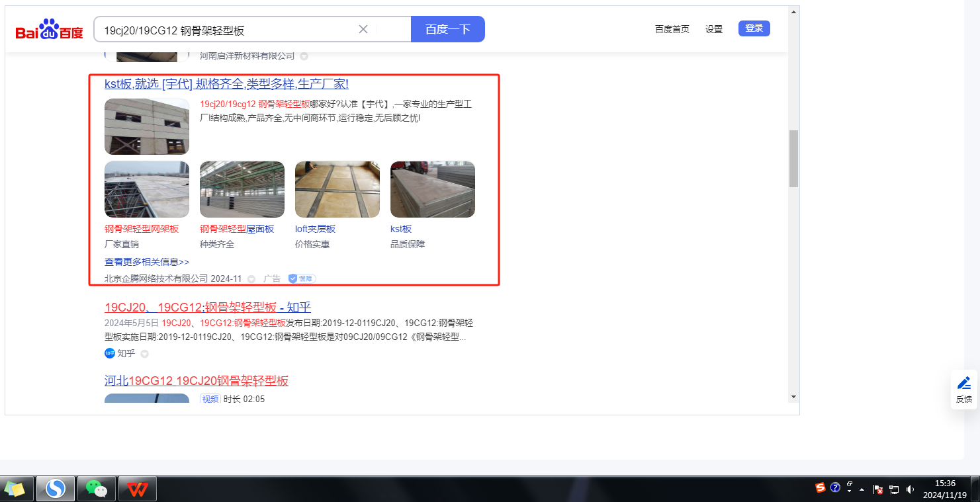Click the page vertical scrollbar thumb

coord(793,159)
